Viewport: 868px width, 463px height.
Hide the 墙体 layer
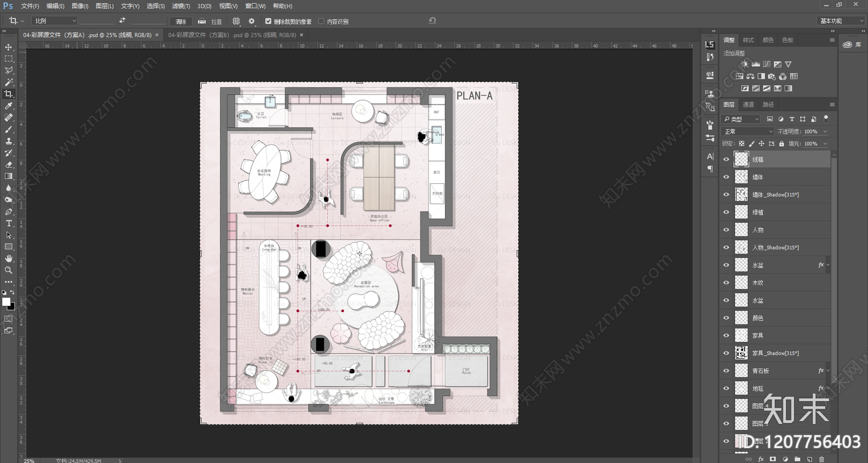726,177
